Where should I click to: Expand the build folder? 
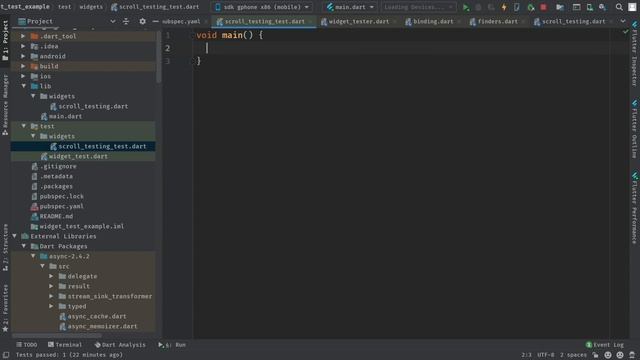23,66
